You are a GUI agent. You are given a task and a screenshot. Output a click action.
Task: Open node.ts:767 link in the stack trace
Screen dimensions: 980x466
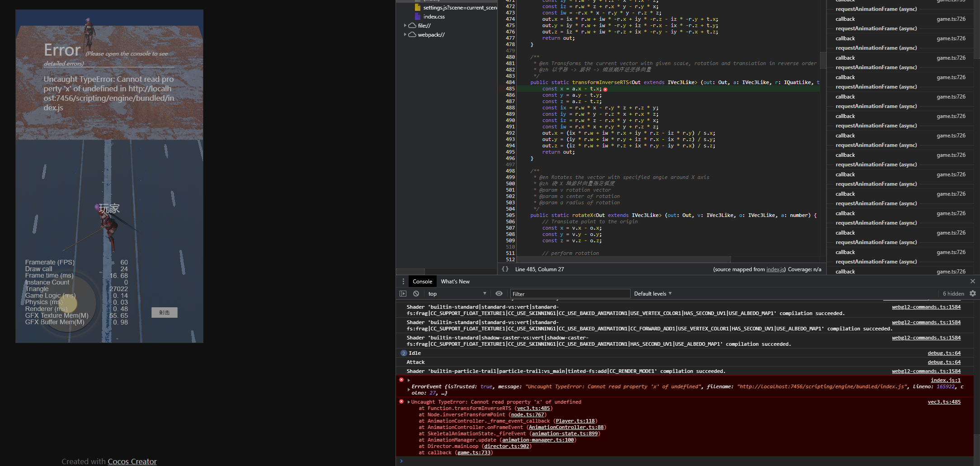click(x=528, y=415)
